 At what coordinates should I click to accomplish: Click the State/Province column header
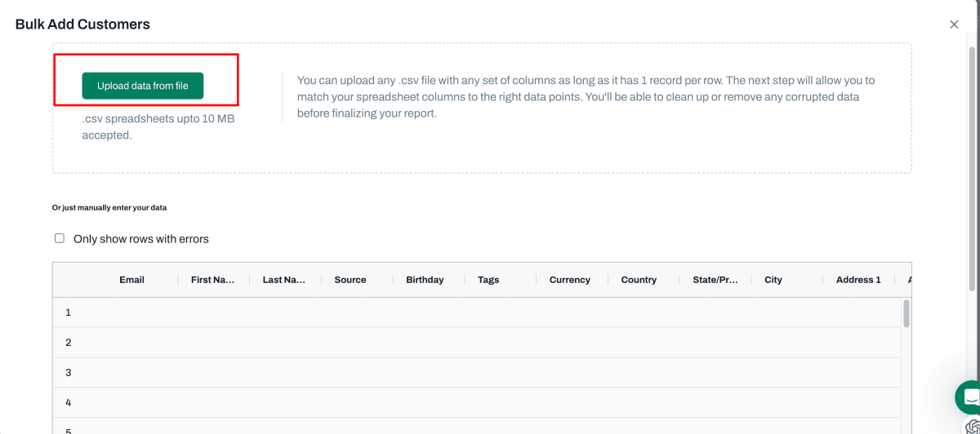715,280
